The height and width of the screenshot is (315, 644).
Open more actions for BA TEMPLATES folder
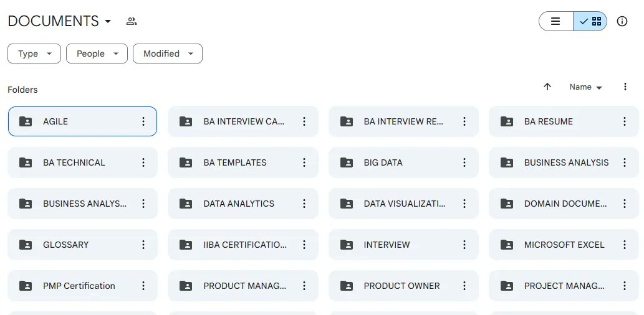coord(304,162)
